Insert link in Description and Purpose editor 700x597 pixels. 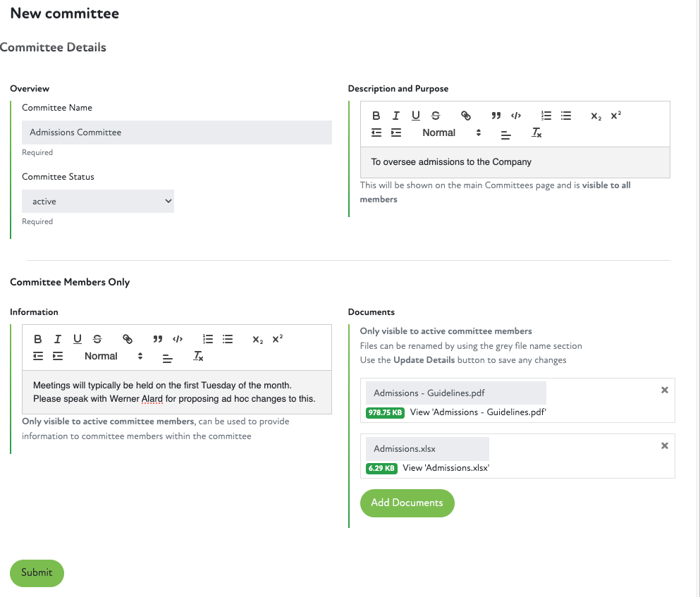click(466, 116)
